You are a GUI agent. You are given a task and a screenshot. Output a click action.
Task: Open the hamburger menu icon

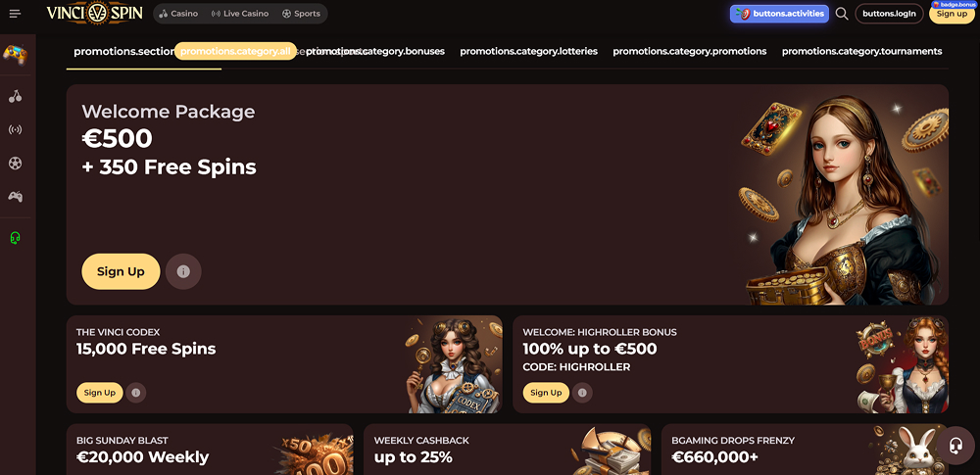pos(15,13)
